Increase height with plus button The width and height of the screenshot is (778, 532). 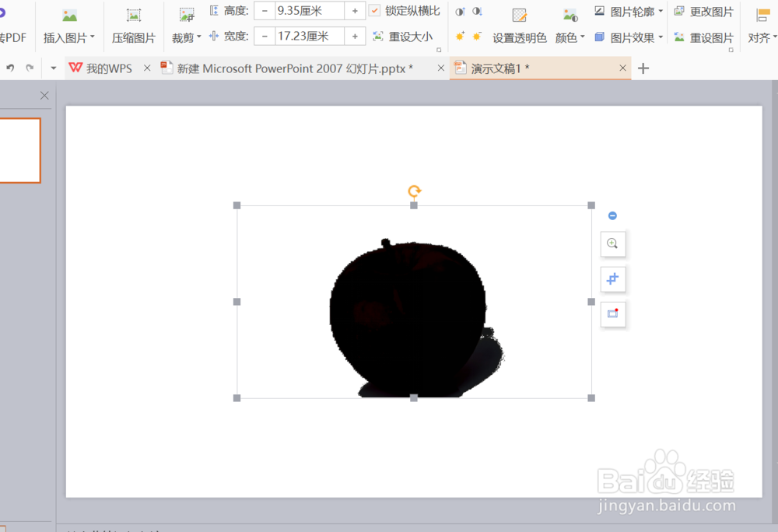point(355,10)
